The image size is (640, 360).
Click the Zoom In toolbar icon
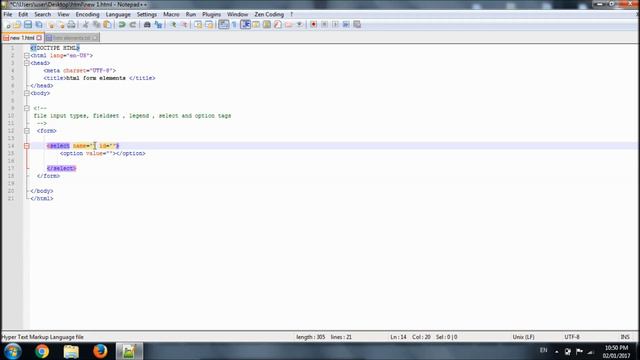tap(173, 25)
